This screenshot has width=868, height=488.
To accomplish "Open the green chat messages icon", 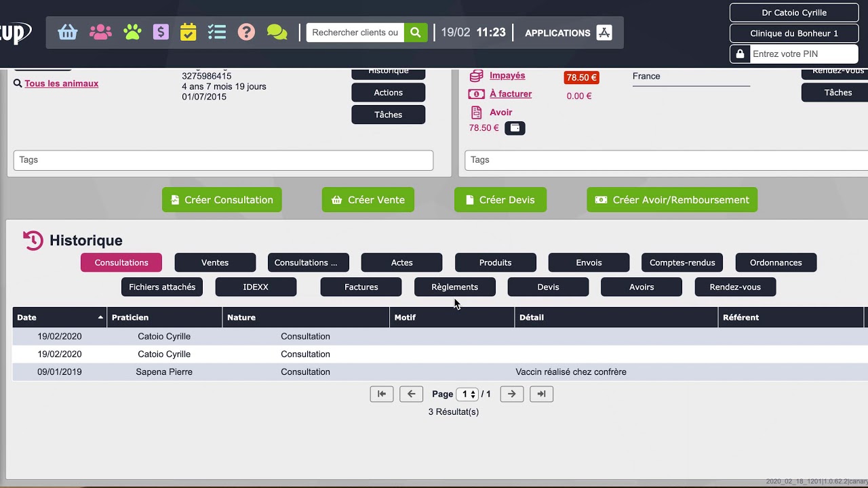I will point(277,32).
